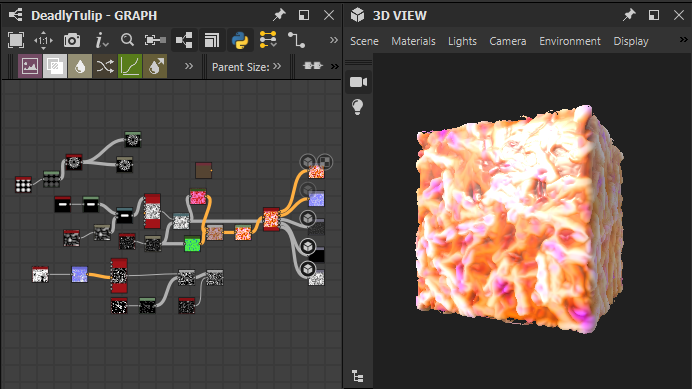Screen dimensions: 692x389
Task: Open the Materials menu
Action: click(413, 41)
